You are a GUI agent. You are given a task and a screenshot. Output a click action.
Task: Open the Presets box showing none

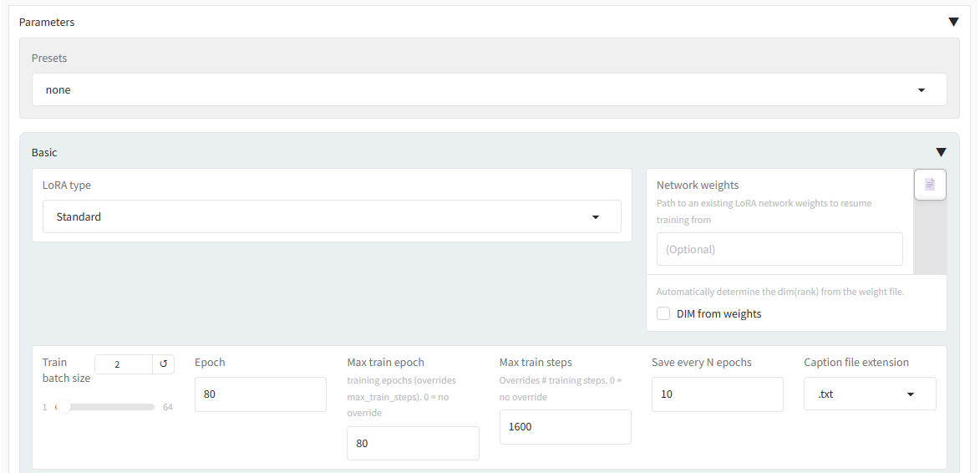476,89
